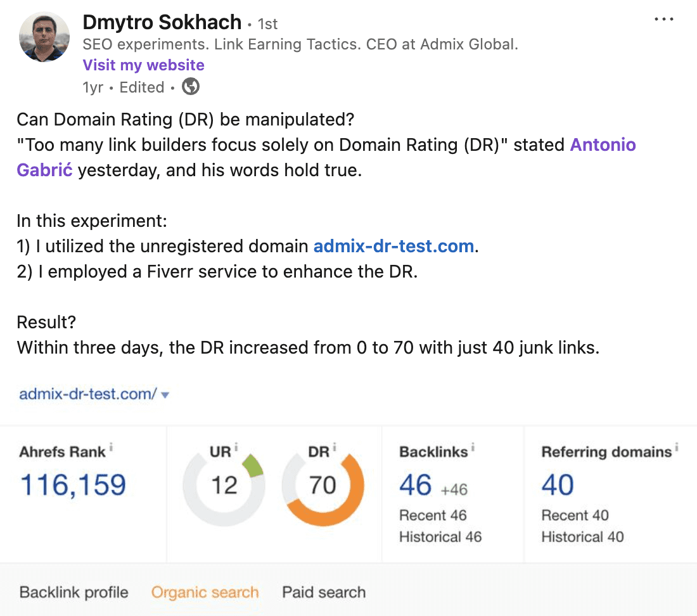This screenshot has height=616, width=697.
Task: Click the '1yr • Edited' timestamp text
Action: point(124,87)
